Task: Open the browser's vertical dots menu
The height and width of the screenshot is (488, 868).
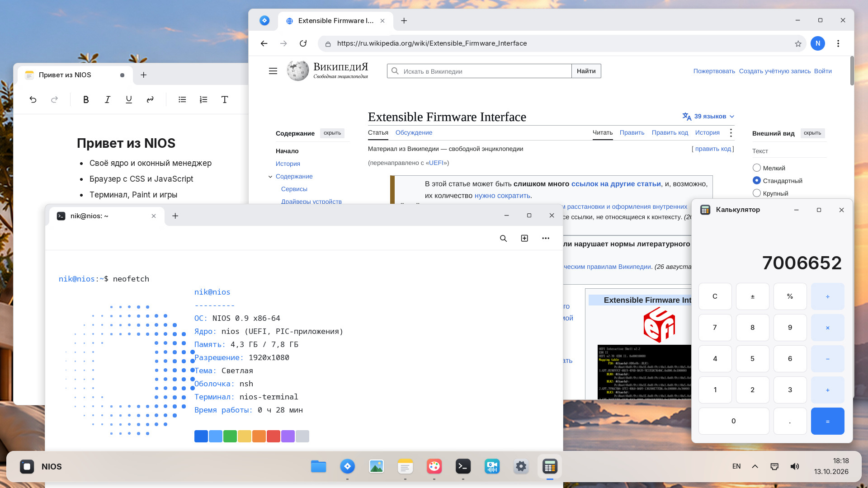Action: [838, 43]
